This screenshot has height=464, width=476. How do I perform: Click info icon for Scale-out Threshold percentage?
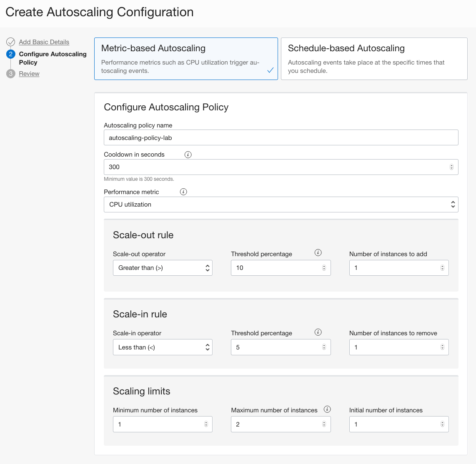click(x=318, y=253)
